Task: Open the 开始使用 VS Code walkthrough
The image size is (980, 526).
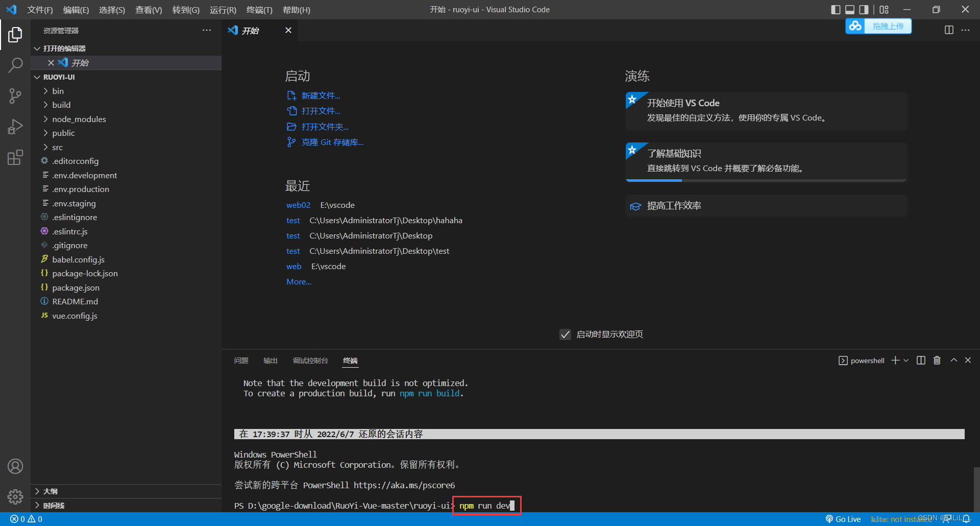Action: (766, 111)
